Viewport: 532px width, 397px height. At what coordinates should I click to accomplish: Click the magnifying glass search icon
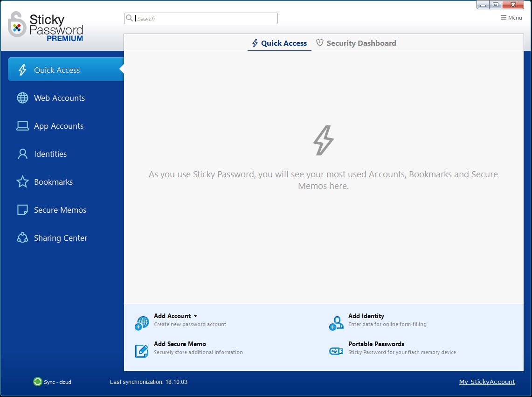coord(129,18)
